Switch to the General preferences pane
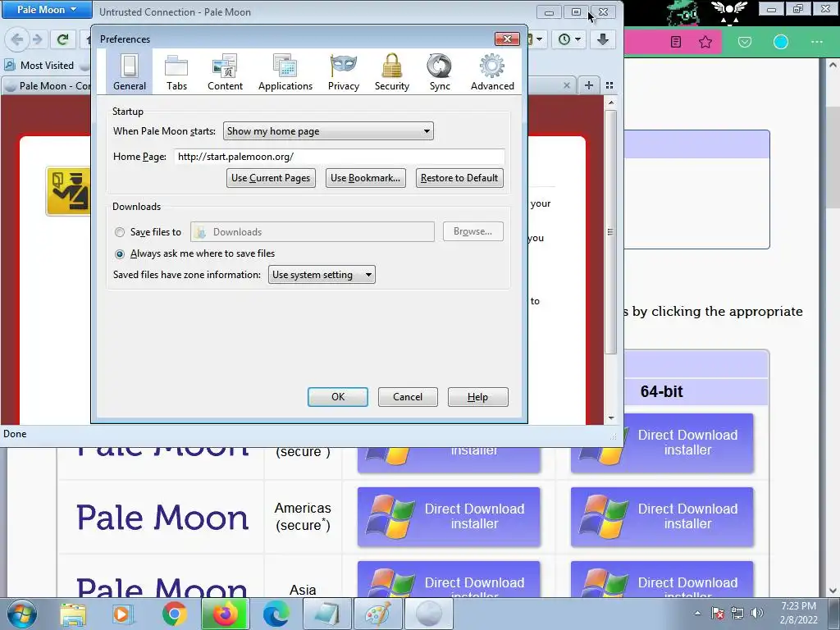The height and width of the screenshot is (630, 840). coord(129,72)
